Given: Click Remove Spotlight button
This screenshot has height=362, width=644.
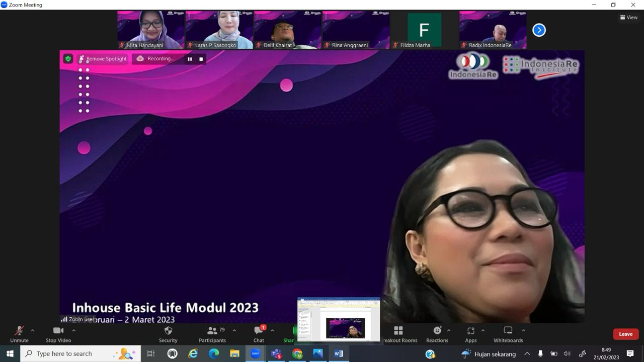Looking at the screenshot, I should tap(103, 59).
